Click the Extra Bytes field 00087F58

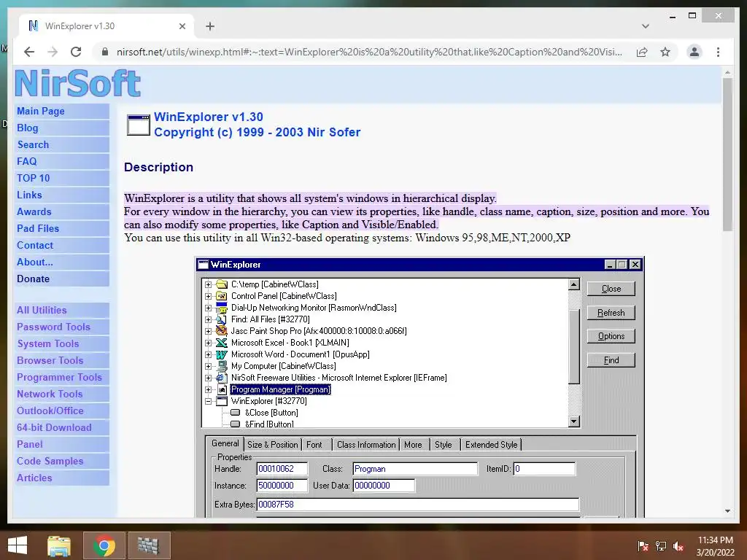pos(418,505)
